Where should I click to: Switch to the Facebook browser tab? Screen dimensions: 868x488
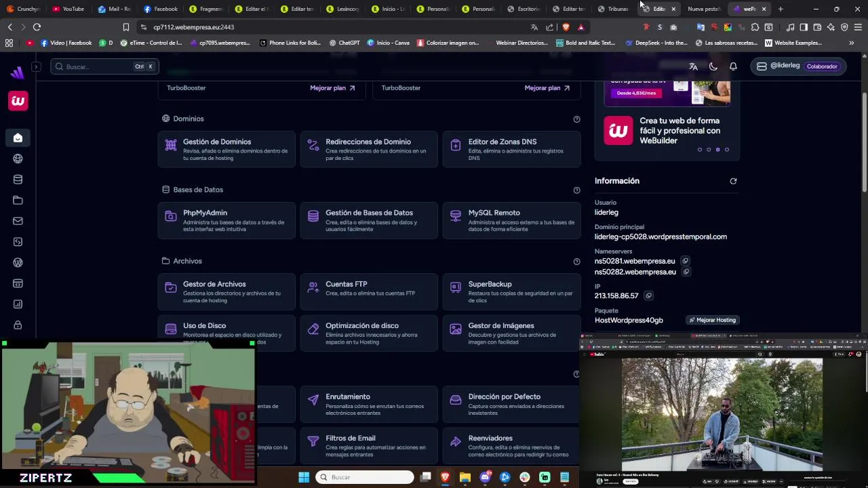pyautogui.click(x=161, y=9)
